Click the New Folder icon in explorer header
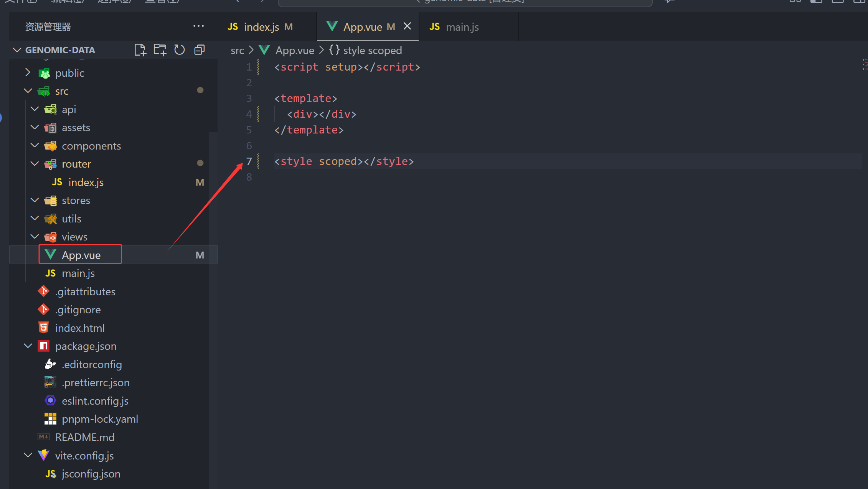The image size is (868, 489). click(160, 50)
